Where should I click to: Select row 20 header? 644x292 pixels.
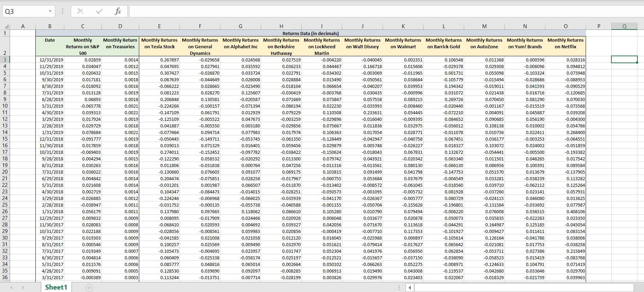tap(5, 172)
